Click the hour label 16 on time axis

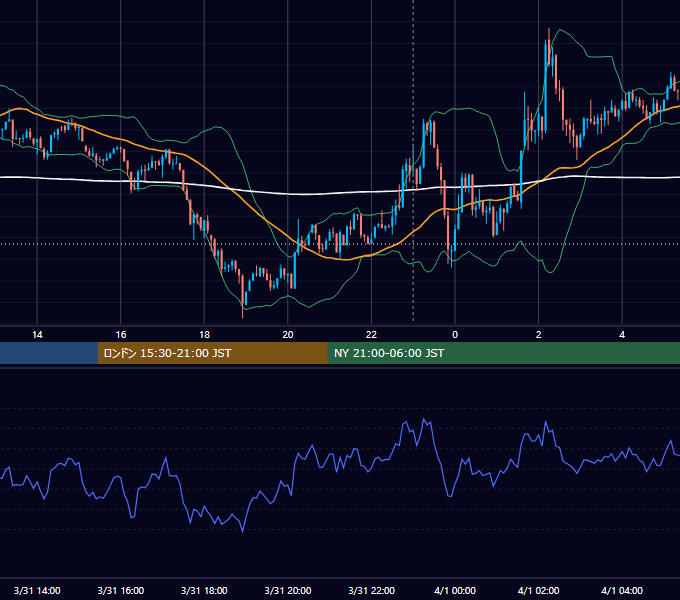coord(121,335)
